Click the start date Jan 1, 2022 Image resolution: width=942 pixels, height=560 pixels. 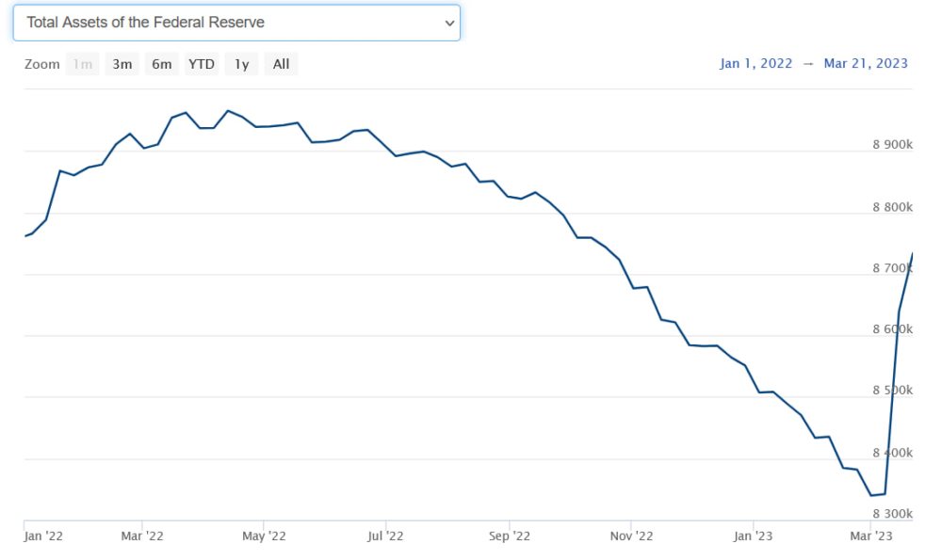click(x=755, y=64)
